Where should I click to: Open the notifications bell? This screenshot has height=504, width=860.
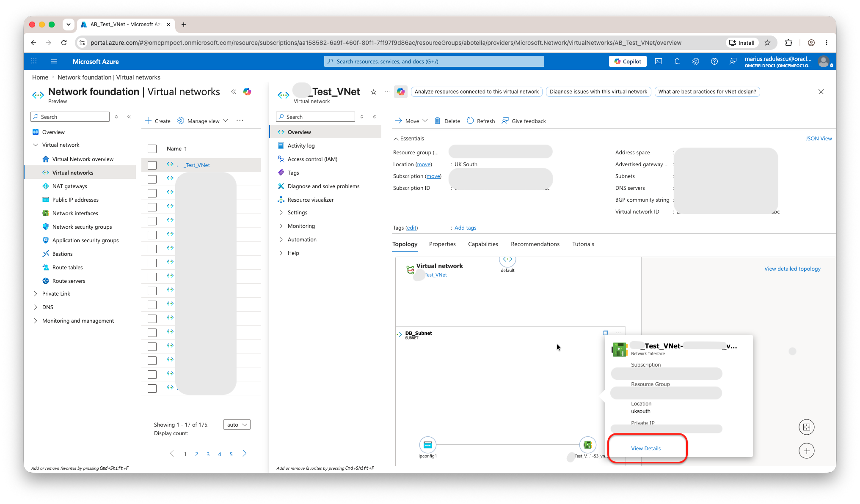[x=677, y=61]
